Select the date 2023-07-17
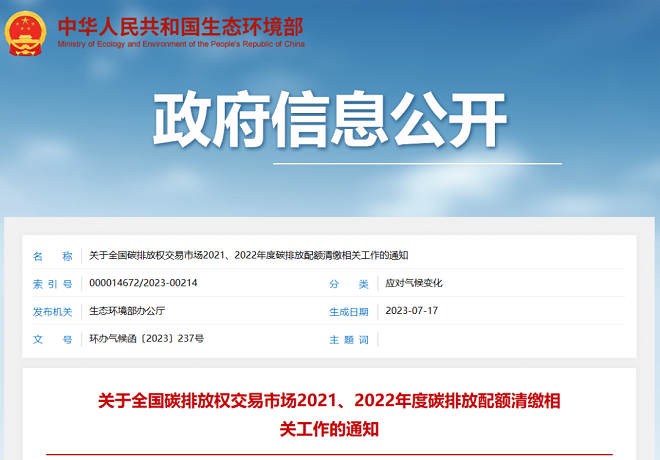Viewport: 660px width, 460px height. point(411,311)
